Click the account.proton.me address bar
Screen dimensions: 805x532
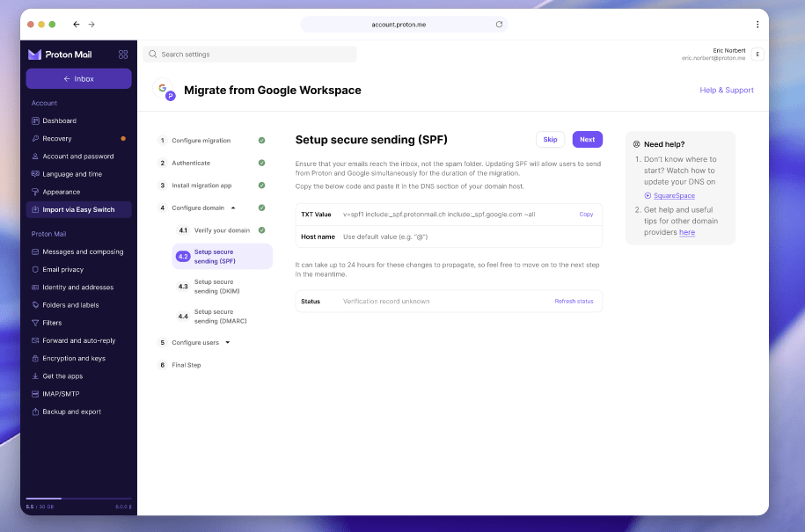coord(404,24)
